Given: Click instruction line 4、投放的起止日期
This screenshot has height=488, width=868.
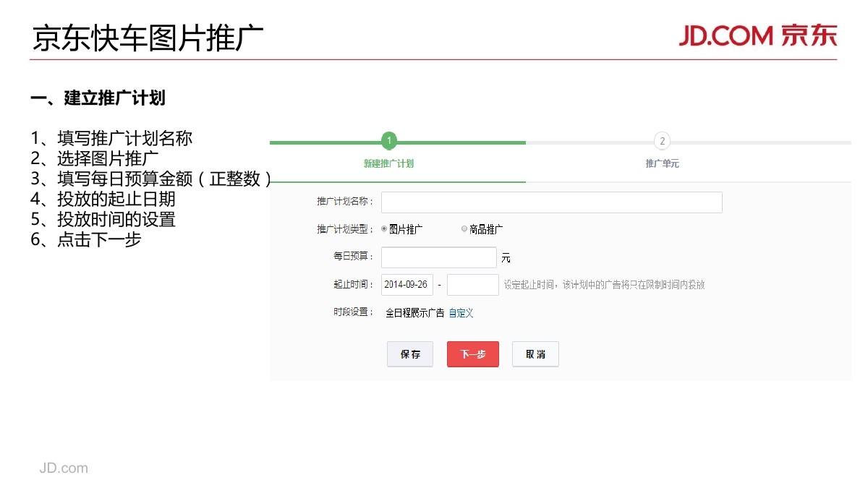Looking at the screenshot, I should 103,199.
